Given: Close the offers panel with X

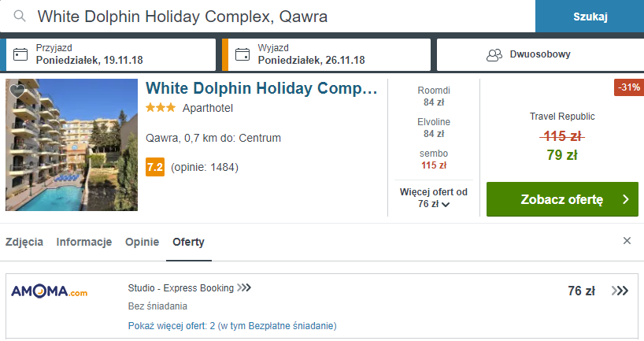Looking at the screenshot, I should click(627, 241).
